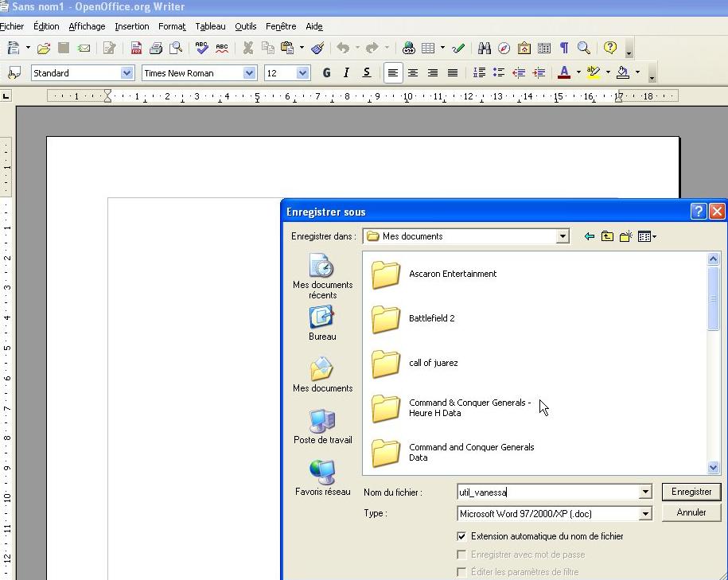The width and height of the screenshot is (728, 580).
Task: Expand the Table icon dropdown arrow
Action: point(442,48)
